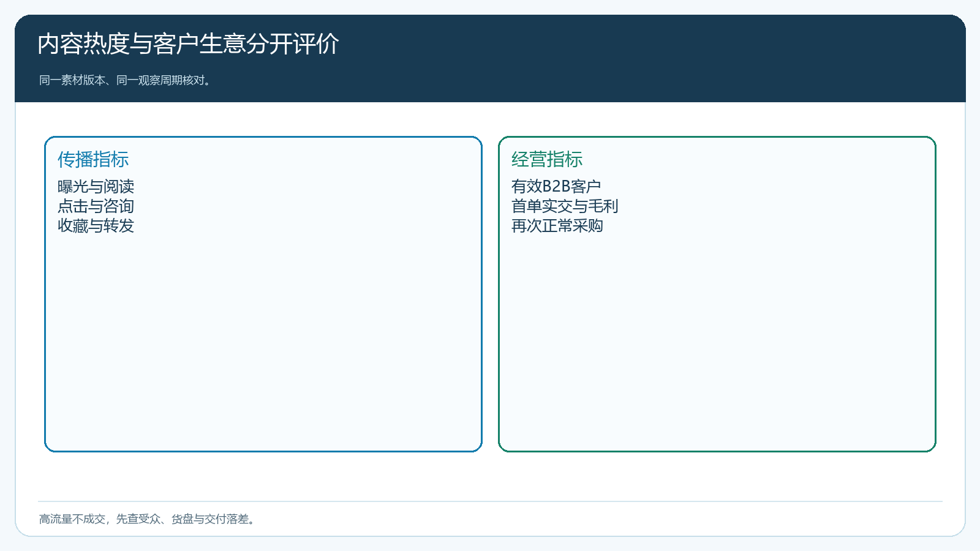Click the 经营指标 card heading
The height and width of the screenshot is (551, 980).
click(547, 159)
